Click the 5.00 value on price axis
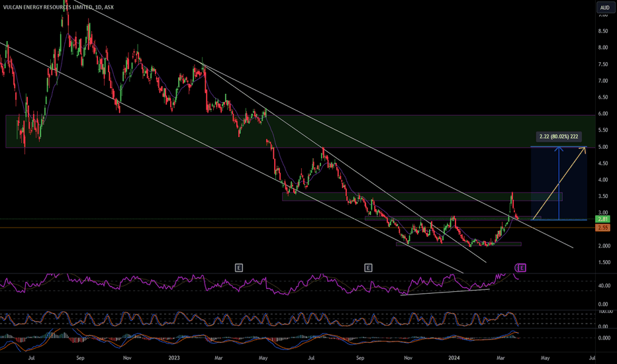 click(603, 147)
